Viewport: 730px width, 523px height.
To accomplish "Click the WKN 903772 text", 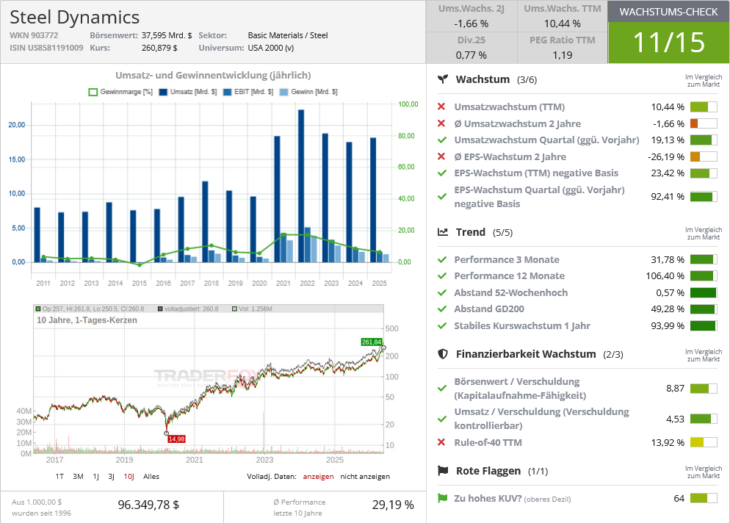I will click(x=34, y=35).
